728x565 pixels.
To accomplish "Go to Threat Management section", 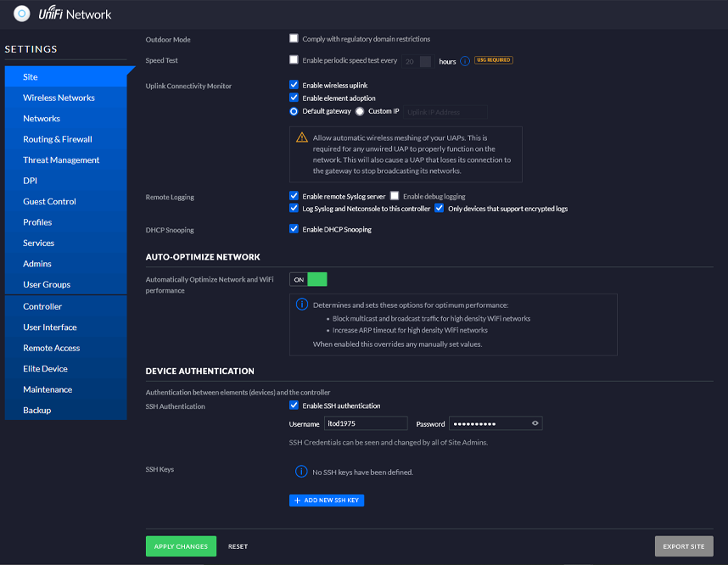I will tap(61, 160).
